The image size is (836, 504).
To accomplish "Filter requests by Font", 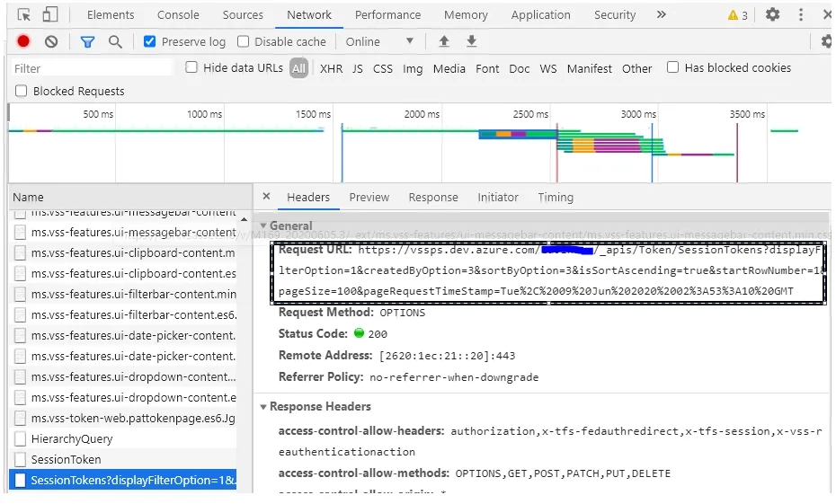I will coord(487,68).
